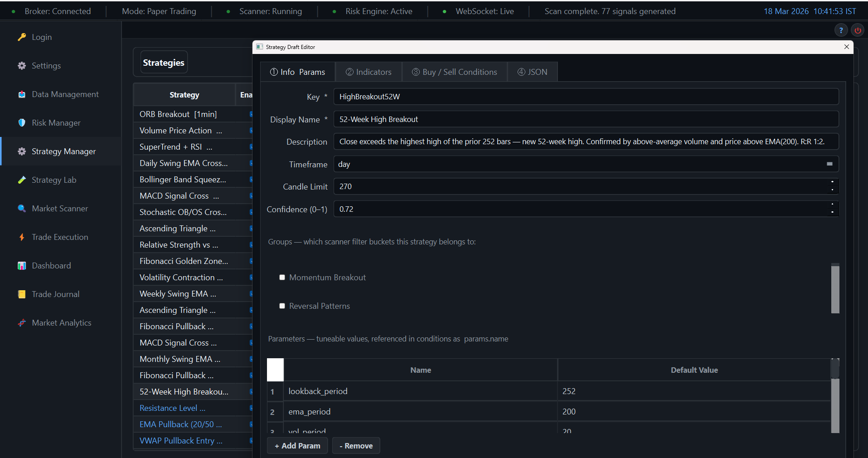Click the Groups list vertical scrollbar
Screen dimensions: 868x458
(x=835, y=288)
